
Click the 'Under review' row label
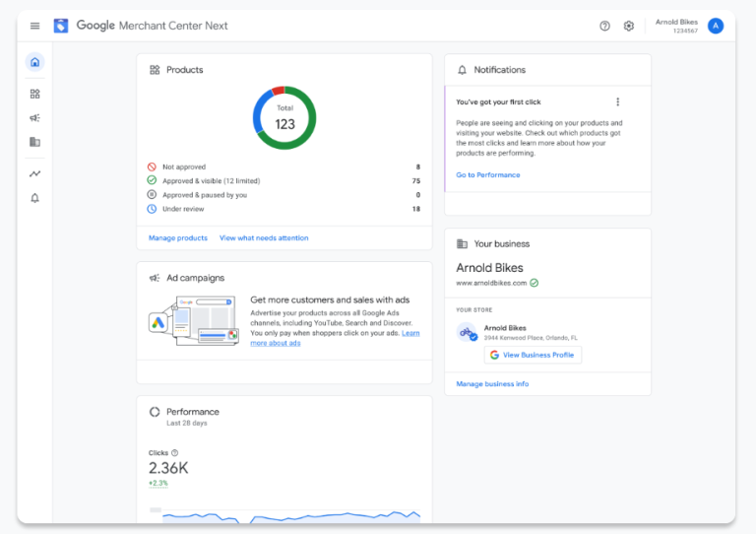pyautogui.click(x=183, y=209)
